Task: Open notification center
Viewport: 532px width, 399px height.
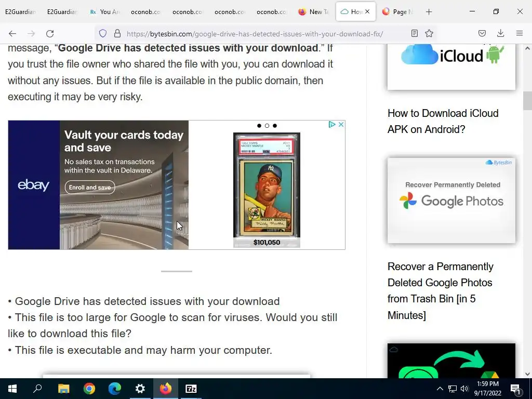Action: tap(516, 389)
